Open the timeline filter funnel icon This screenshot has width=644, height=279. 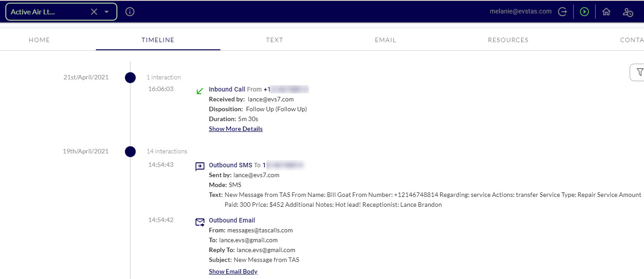(x=639, y=72)
